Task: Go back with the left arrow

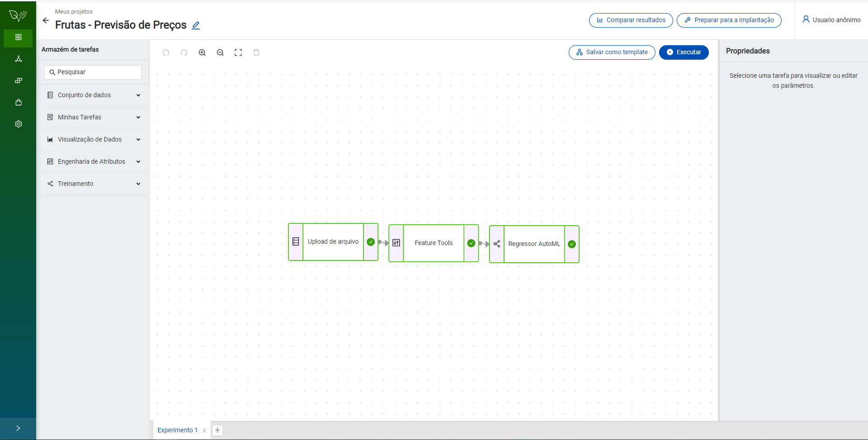Action: (46, 20)
